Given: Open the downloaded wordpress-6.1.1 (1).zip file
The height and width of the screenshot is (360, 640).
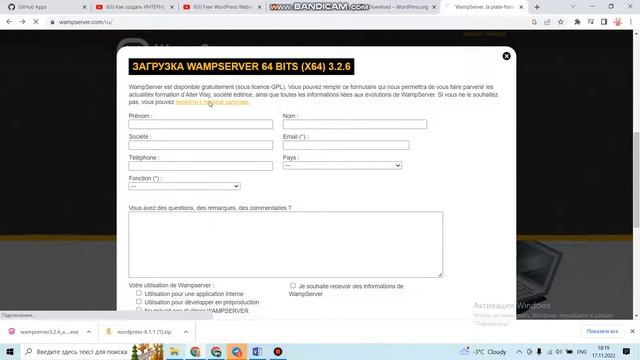Looking at the screenshot, I should point(140,332).
